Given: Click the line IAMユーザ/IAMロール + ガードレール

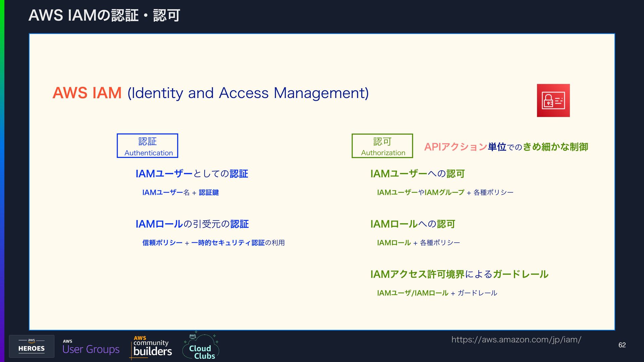Looking at the screenshot, I should 437,293.
